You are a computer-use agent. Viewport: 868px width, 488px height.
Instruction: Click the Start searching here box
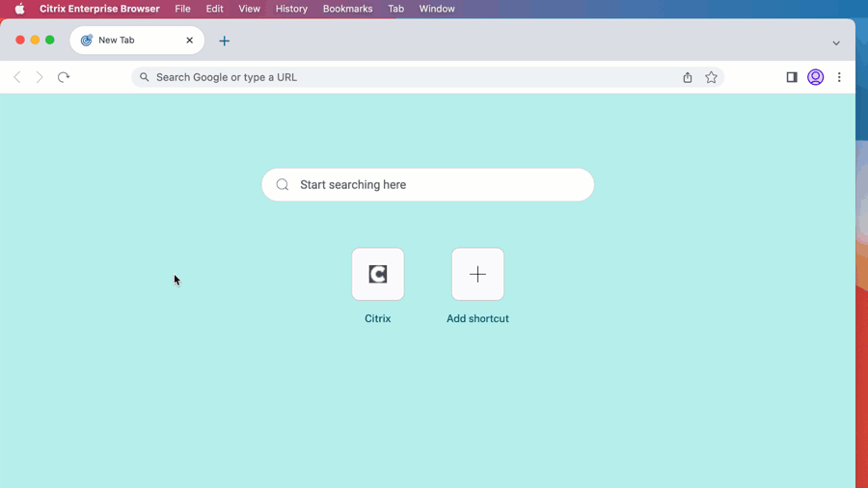428,185
